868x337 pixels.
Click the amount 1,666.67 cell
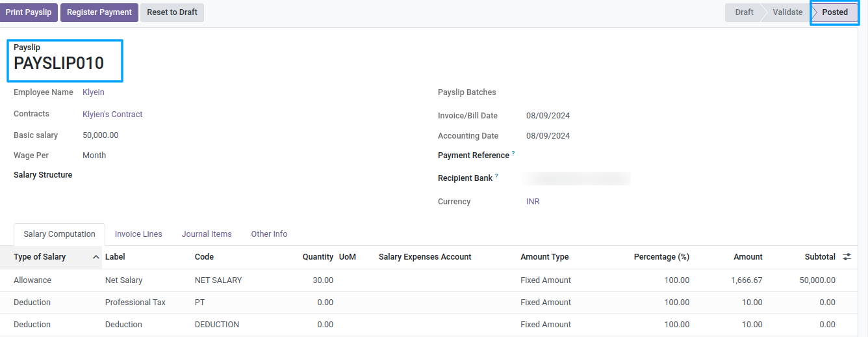(x=747, y=280)
